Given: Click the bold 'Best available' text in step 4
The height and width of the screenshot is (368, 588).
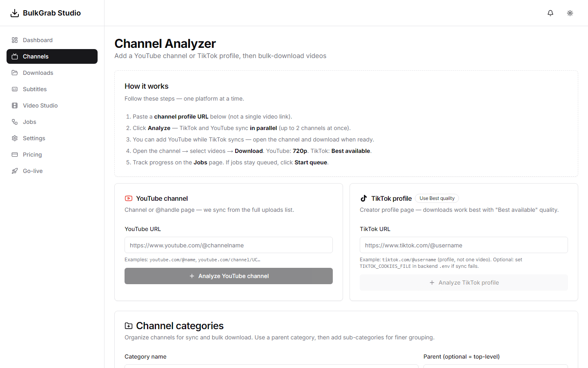Looking at the screenshot, I should tap(351, 151).
